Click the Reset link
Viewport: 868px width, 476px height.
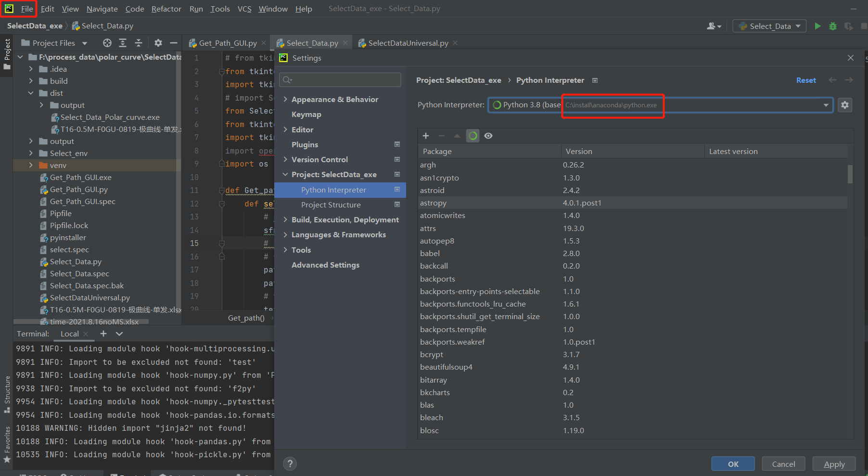[806, 80]
